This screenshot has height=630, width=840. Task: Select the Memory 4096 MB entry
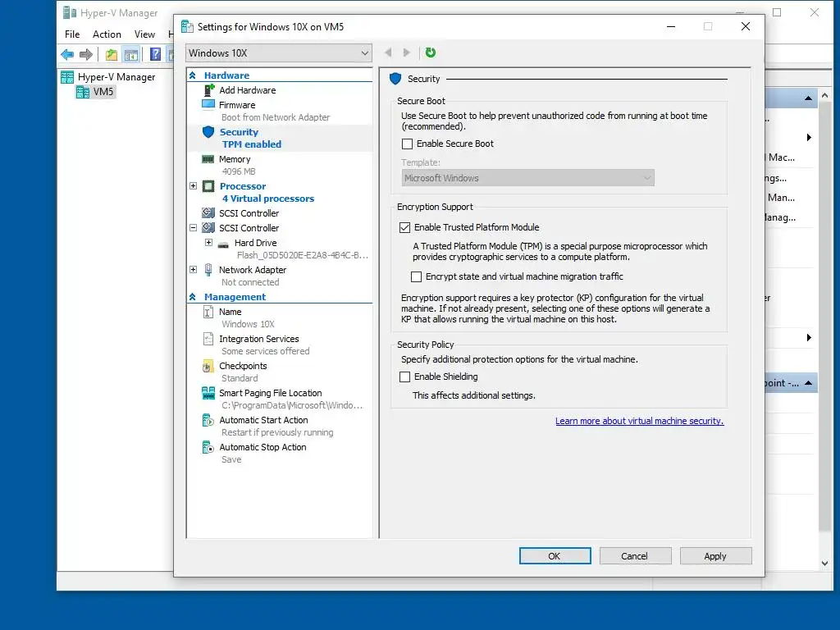(x=280, y=165)
